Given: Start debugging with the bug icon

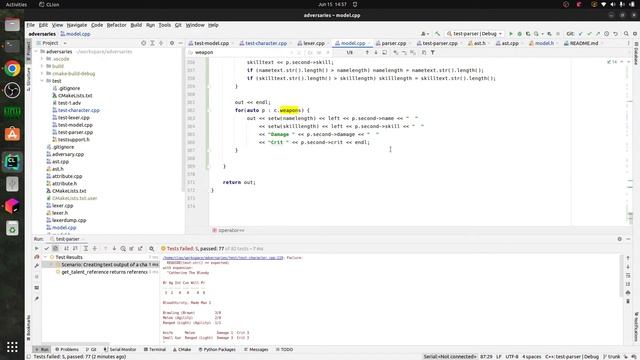Looking at the screenshot, I should coord(520,34).
